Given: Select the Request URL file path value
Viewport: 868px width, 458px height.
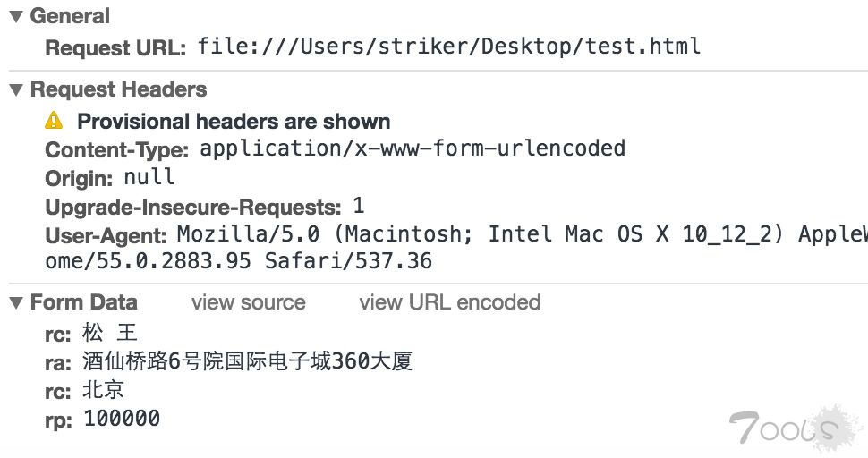Looking at the screenshot, I should (x=449, y=46).
